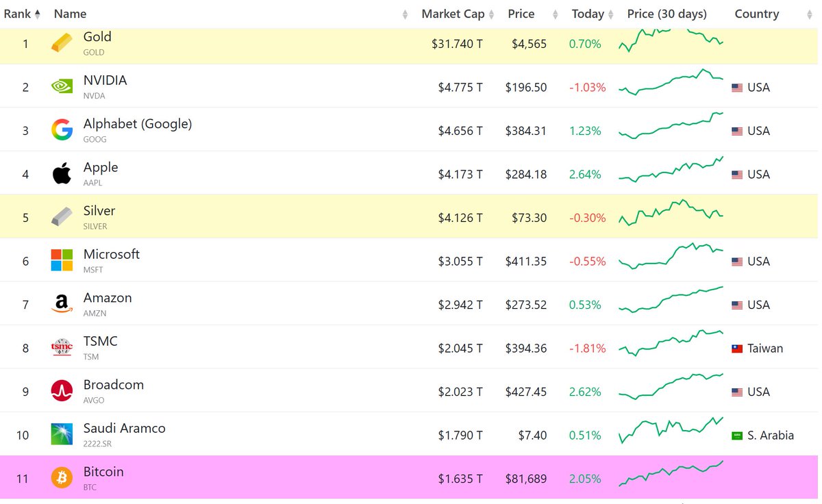This screenshot has height=504, width=822.
Task: Click the Saudi Aramco logo icon
Action: point(62,434)
